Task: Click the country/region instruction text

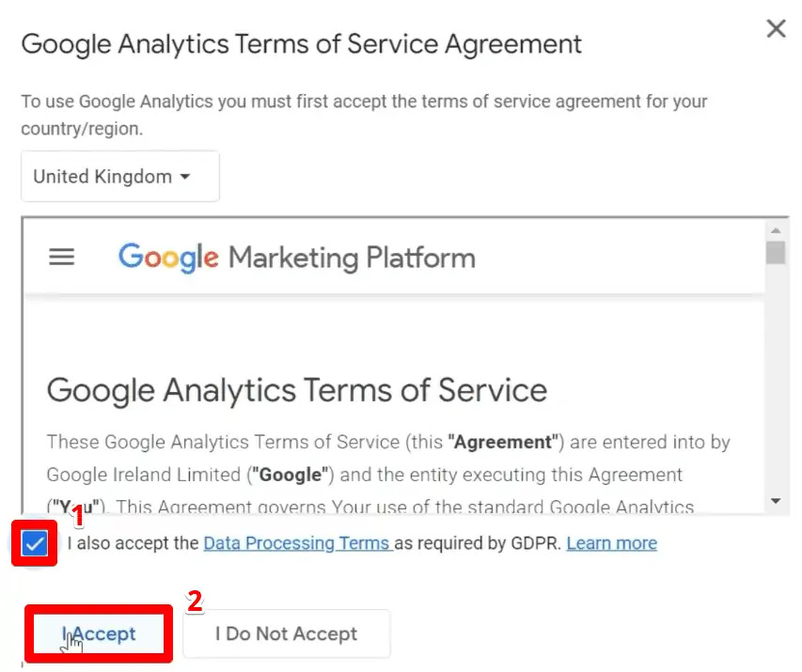Action: tap(364, 115)
